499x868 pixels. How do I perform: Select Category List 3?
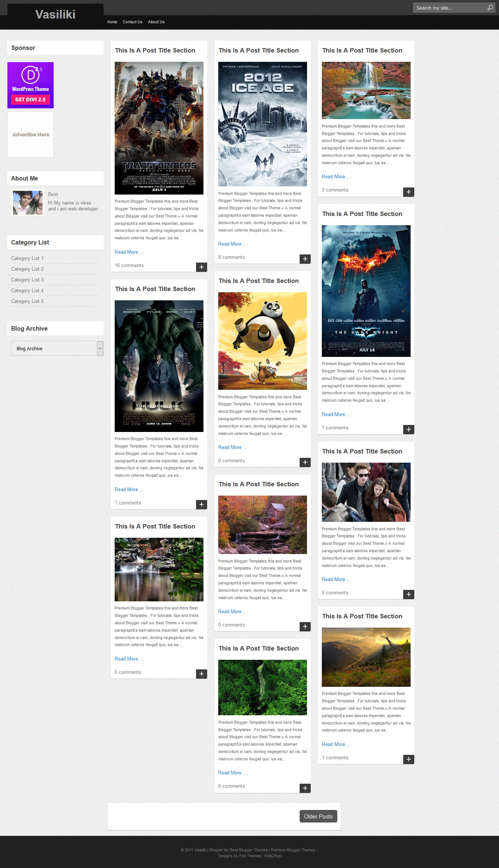[27, 280]
